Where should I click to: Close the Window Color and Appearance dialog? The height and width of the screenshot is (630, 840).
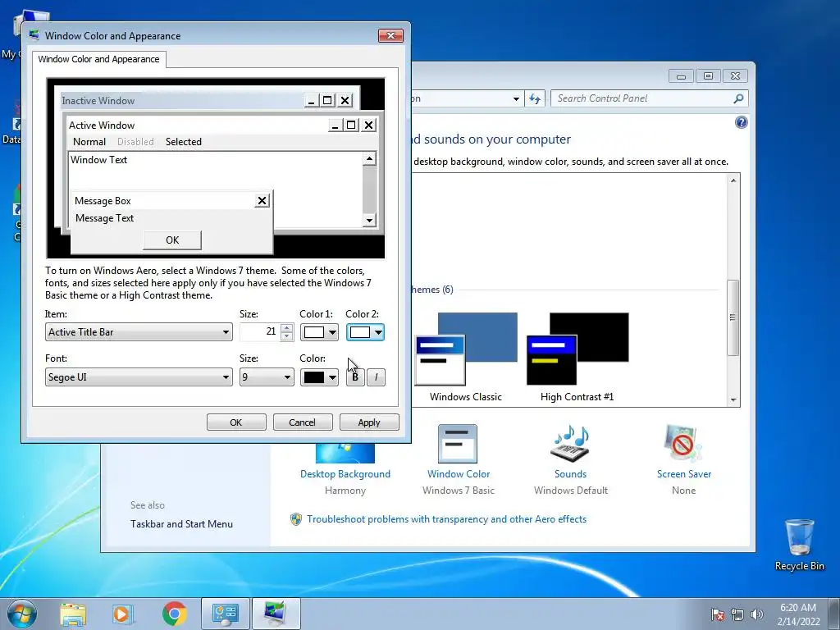[x=390, y=35]
